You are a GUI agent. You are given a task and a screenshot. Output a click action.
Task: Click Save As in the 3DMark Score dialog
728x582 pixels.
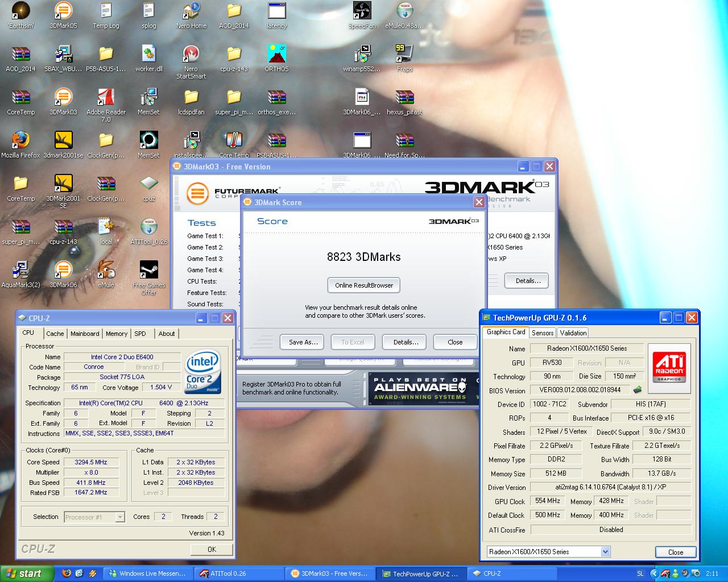click(x=302, y=342)
